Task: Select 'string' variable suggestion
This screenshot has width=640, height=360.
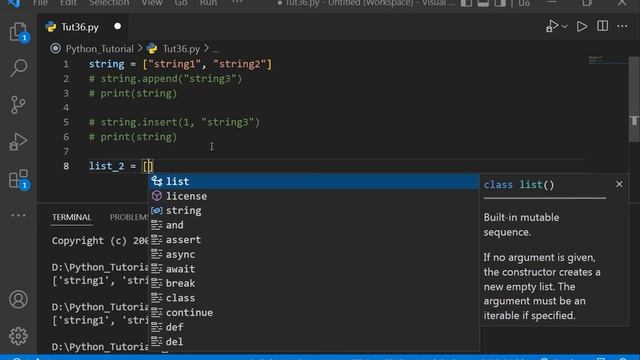Action: click(x=313, y=211)
